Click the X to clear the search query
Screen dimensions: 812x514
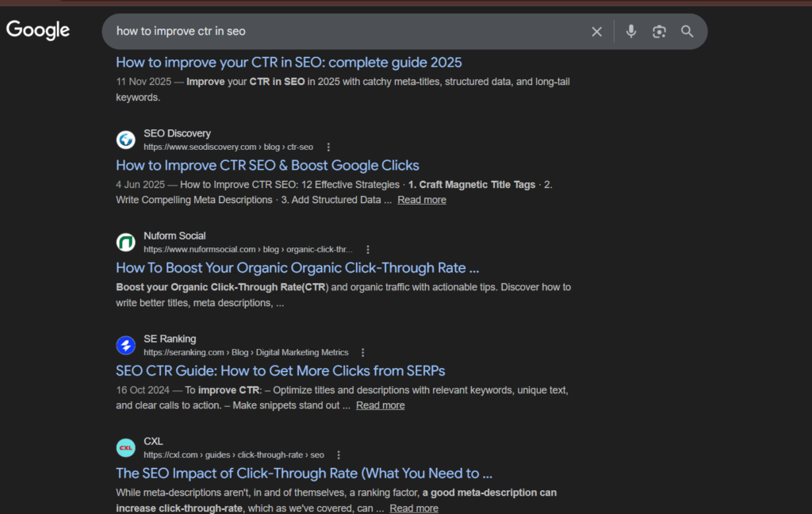(x=596, y=31)
